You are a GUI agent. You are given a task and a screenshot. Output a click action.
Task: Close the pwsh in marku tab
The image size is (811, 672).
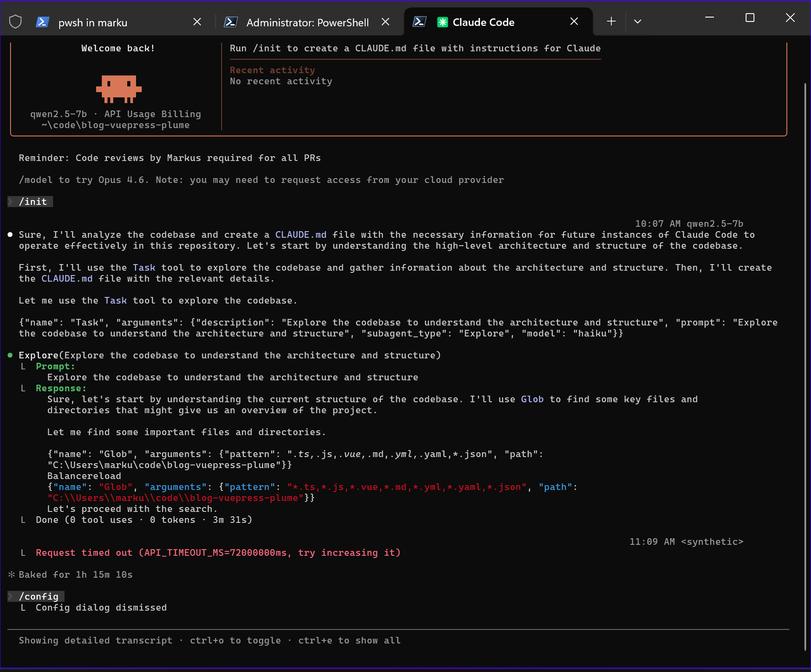tap(197, 22)
